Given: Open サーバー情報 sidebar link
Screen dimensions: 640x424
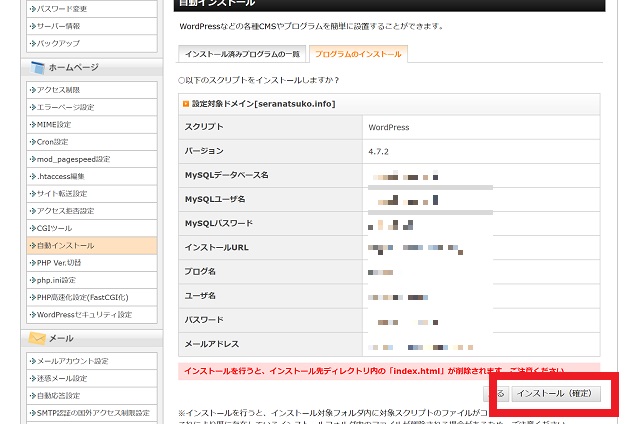Looking at the screenshot, I should coord(92,26).
